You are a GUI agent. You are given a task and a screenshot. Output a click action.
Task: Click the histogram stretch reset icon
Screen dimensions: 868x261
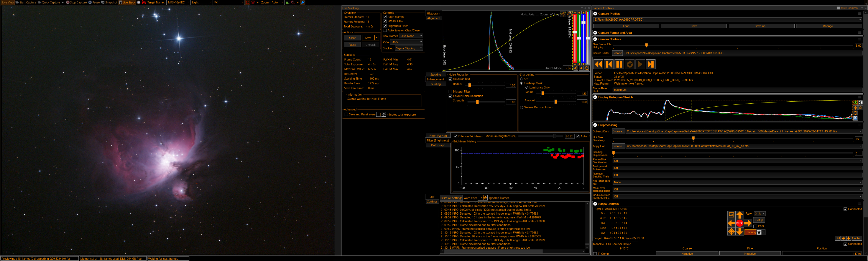587,68
